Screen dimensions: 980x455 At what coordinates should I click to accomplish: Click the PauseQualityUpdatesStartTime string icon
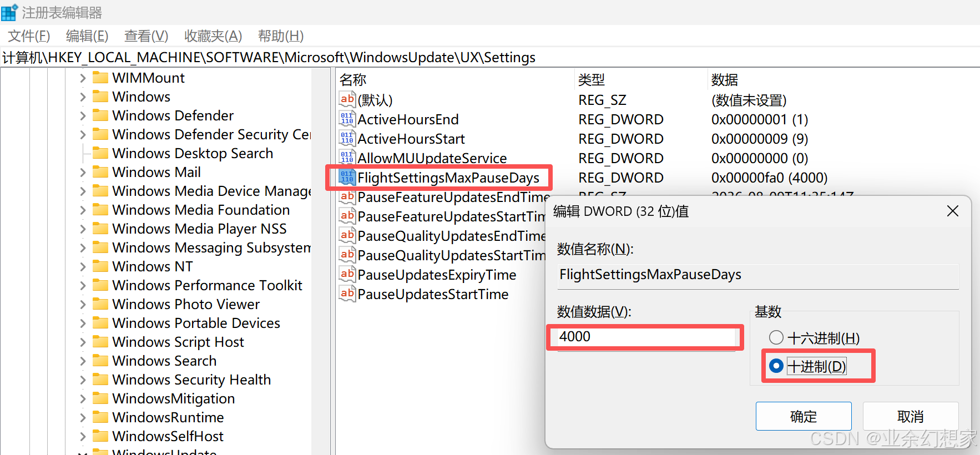[347, 255]
